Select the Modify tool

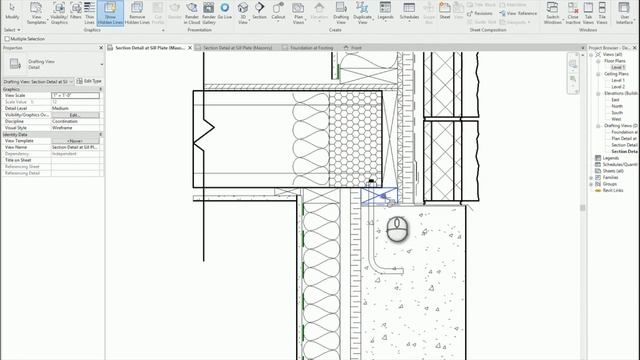[x=12, y=11]
